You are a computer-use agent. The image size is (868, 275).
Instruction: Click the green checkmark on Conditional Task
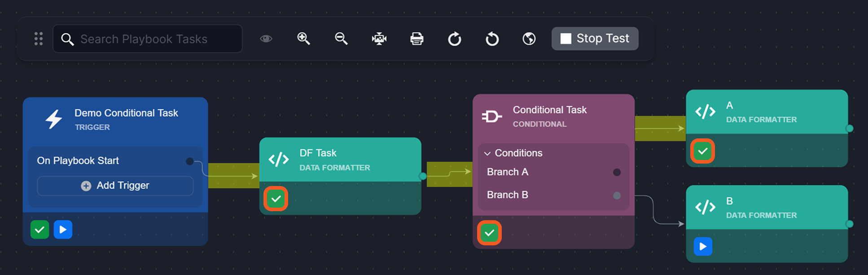[x=489, y=233]
